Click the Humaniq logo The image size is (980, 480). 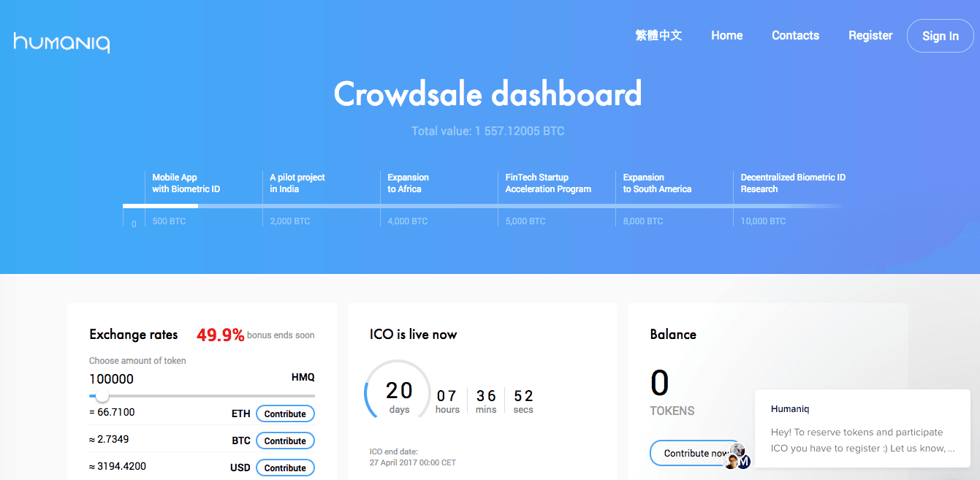click(x=61, y=42)
